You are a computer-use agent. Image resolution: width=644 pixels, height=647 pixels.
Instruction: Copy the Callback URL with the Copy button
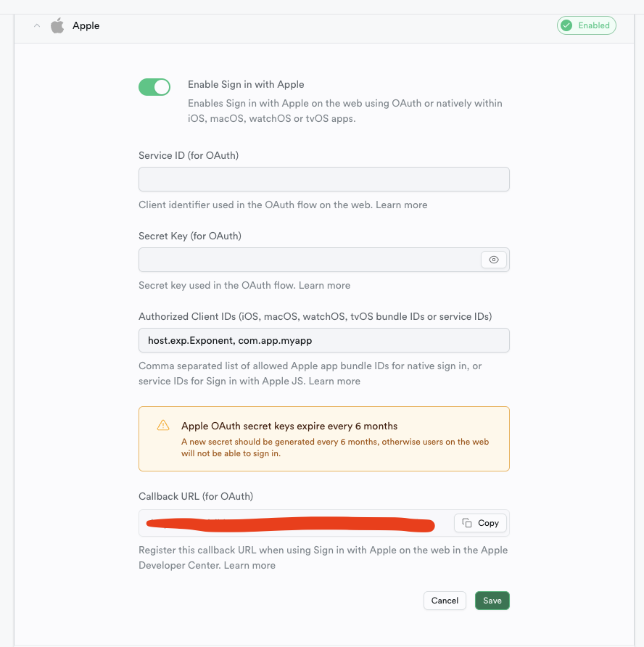[480, 522]
